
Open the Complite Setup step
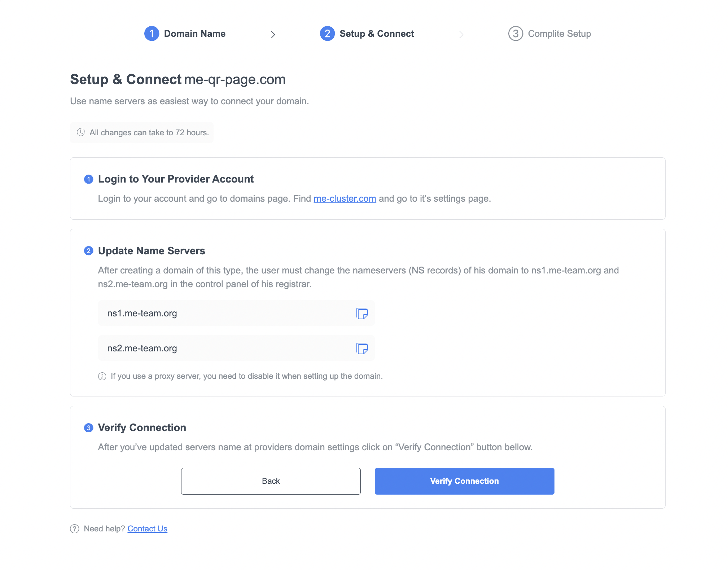pos(559,34)
